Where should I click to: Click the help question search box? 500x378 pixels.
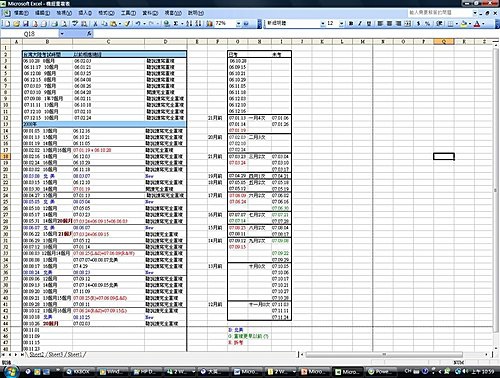(x=439, y=13)
